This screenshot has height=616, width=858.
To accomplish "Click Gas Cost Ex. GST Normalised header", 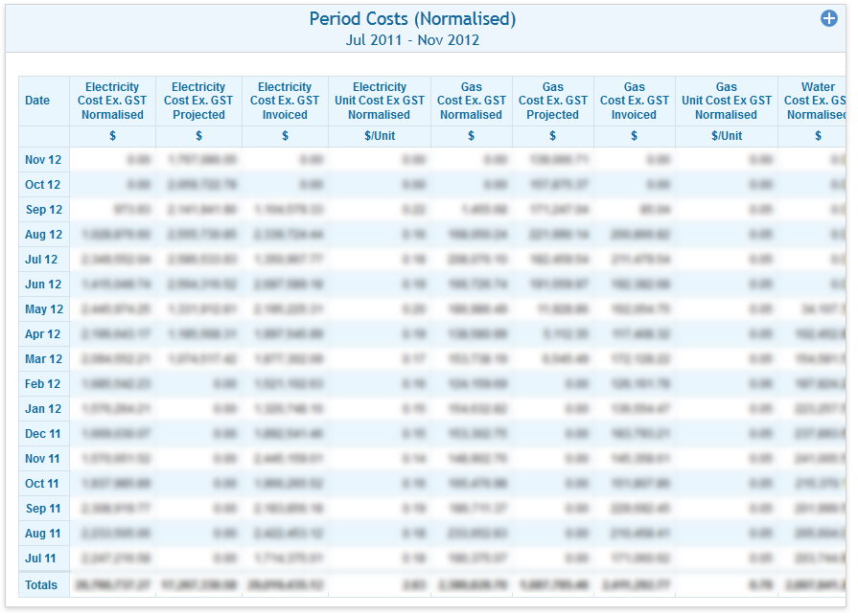I will [472, 101].
